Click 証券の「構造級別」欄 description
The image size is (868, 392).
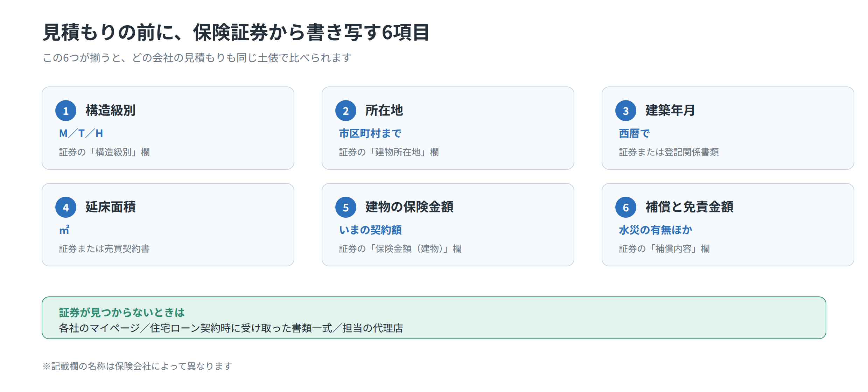coord(104,152)
